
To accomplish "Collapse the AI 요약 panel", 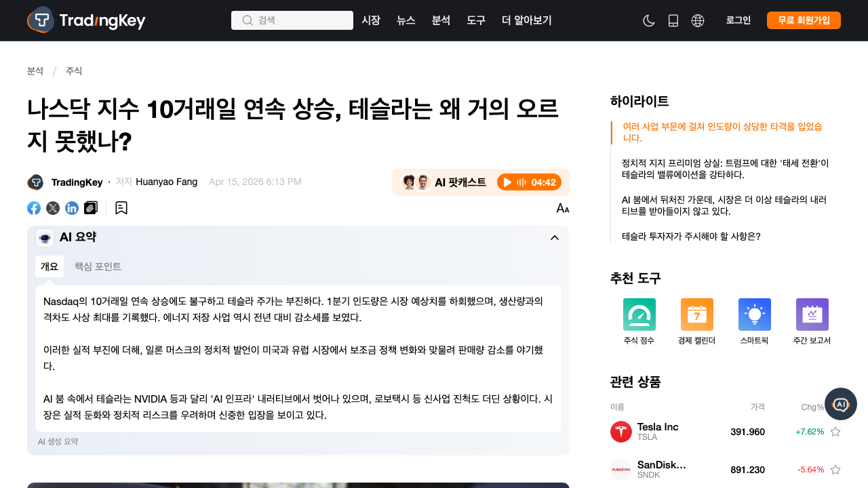I will point(555,237).
